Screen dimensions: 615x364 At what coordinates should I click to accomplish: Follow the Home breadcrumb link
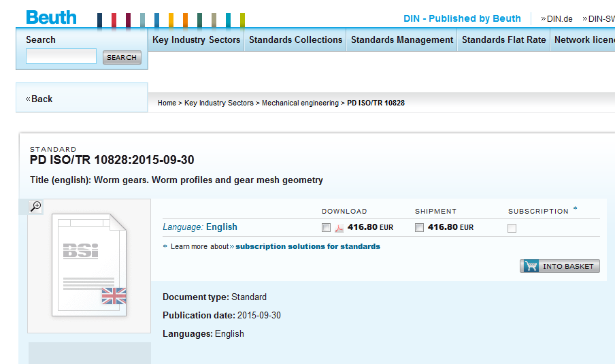[167, 103]
